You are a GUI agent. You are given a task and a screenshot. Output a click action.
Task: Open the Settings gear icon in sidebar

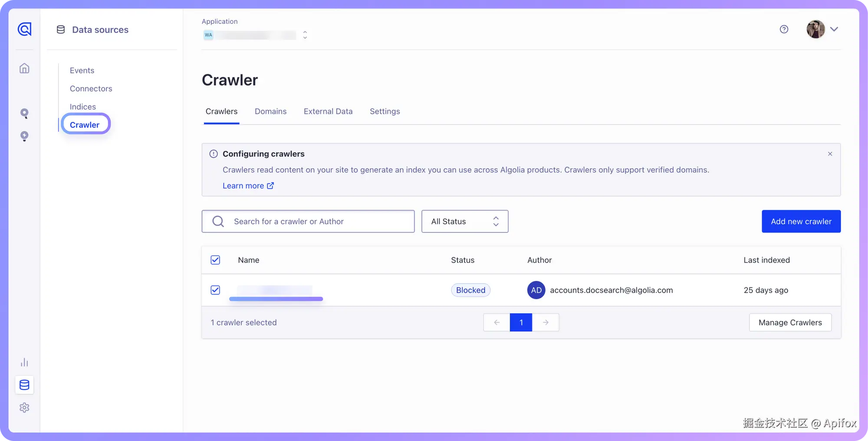coord(24,408)
